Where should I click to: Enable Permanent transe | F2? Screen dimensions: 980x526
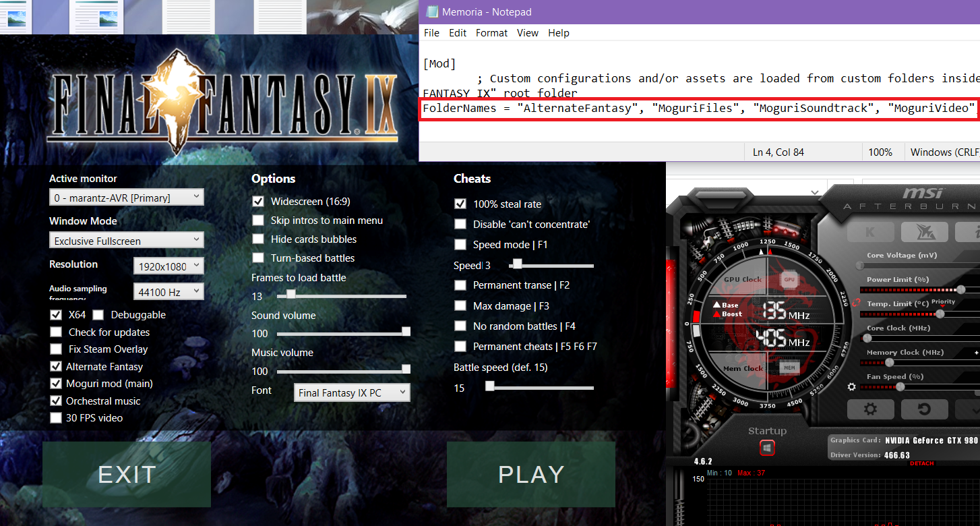pyautogui.click(x=460, y=285)
